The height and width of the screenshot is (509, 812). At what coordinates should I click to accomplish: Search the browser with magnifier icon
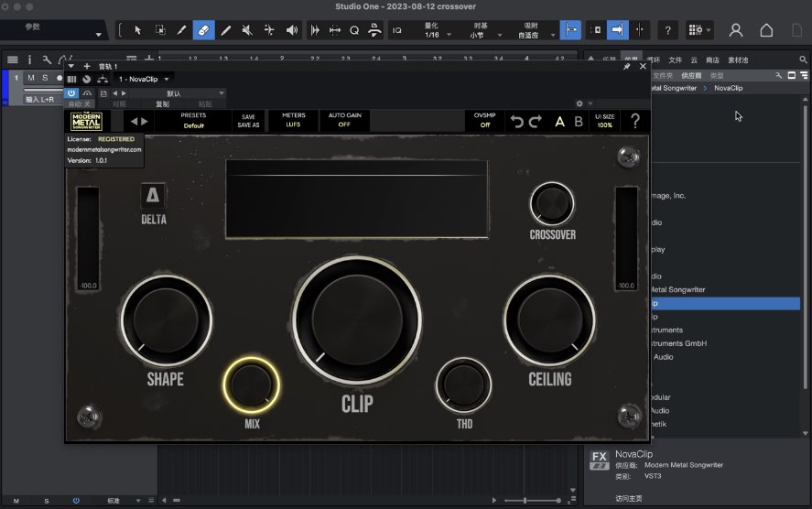point(803,60)
